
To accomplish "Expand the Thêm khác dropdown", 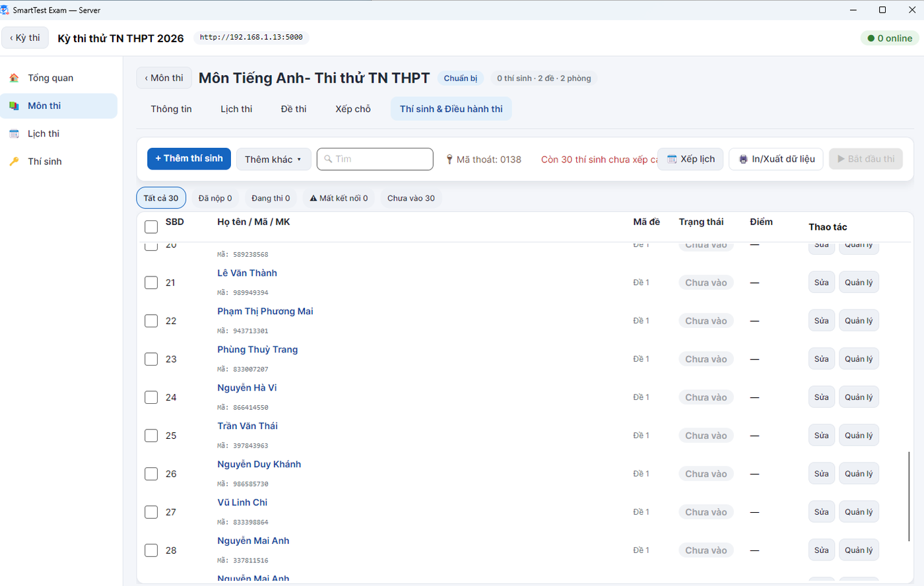I will (273, 159).
